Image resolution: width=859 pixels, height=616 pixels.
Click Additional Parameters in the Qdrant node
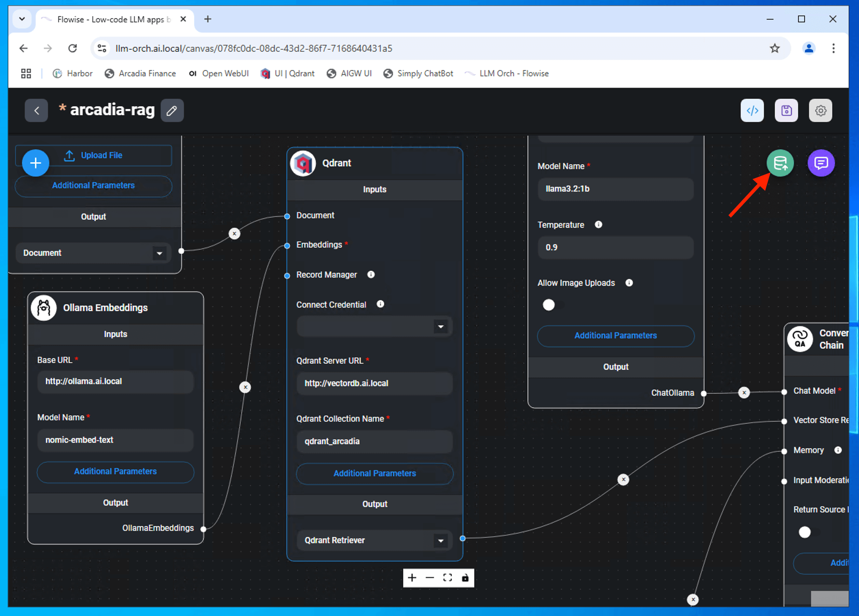tap(374, 473)
